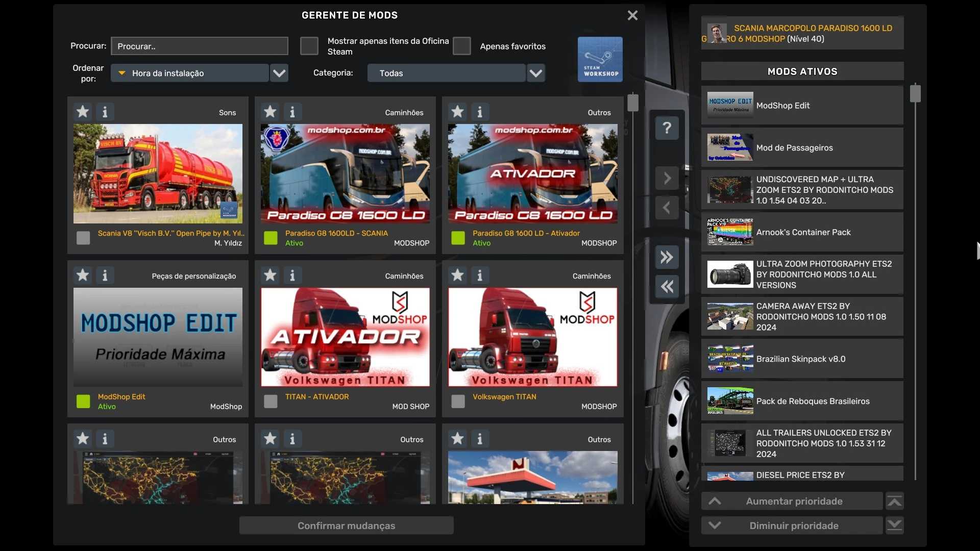Select ModShop Edit in active mods list
This screenshot has width=980, height=551.
[x=802, y=106]
